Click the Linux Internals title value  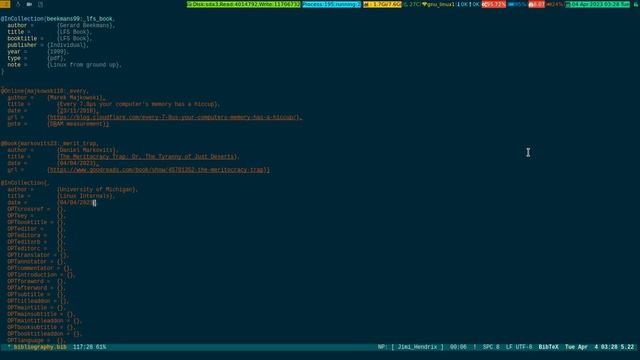click(86, 196)
